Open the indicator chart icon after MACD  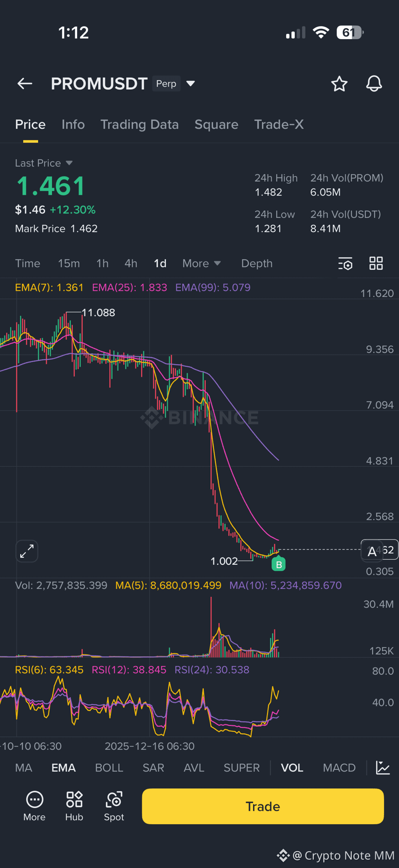383,768
